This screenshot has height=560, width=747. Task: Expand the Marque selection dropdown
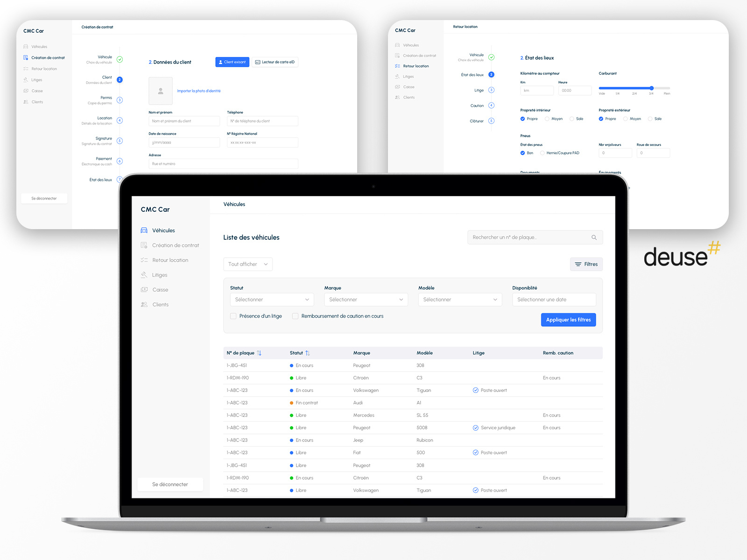click(366, 299)
